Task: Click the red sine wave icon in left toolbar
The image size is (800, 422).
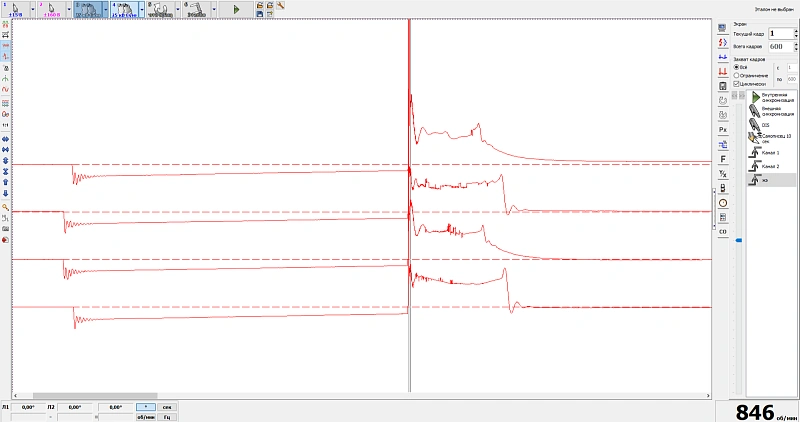Action: [5, 89]
